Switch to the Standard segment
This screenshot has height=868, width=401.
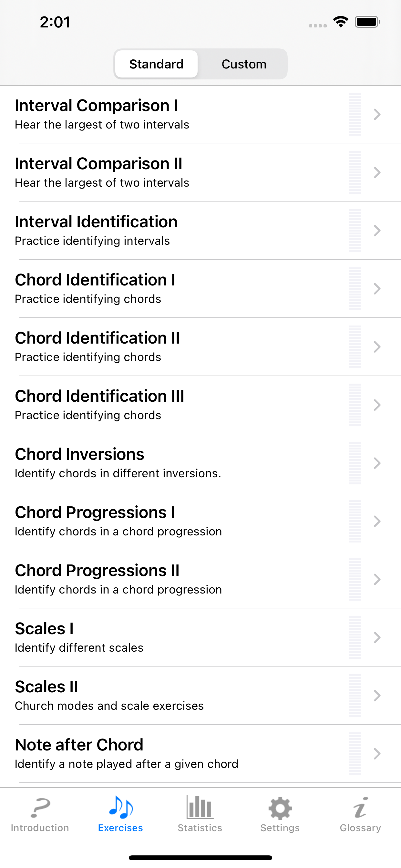[x=156, y=64]
